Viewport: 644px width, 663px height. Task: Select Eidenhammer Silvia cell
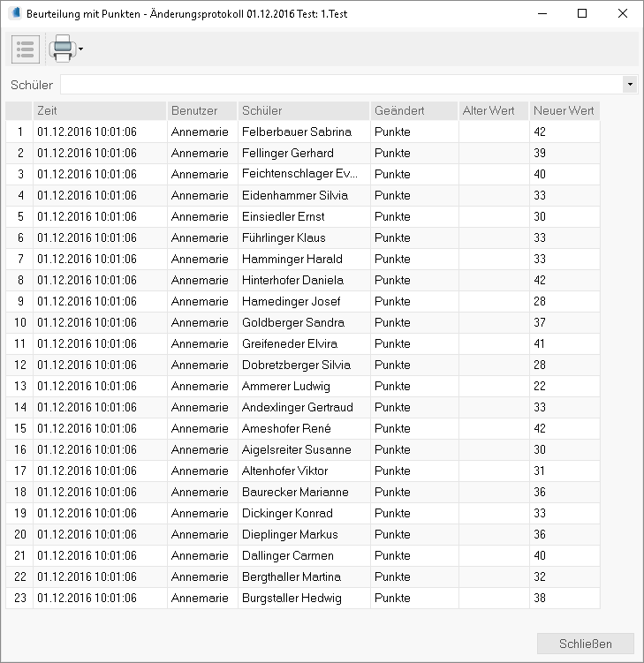tap(304, 195)
